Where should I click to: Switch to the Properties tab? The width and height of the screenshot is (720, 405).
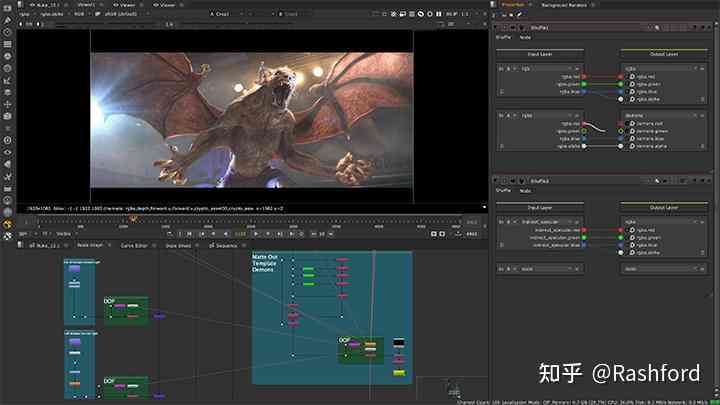click(512, 5)
